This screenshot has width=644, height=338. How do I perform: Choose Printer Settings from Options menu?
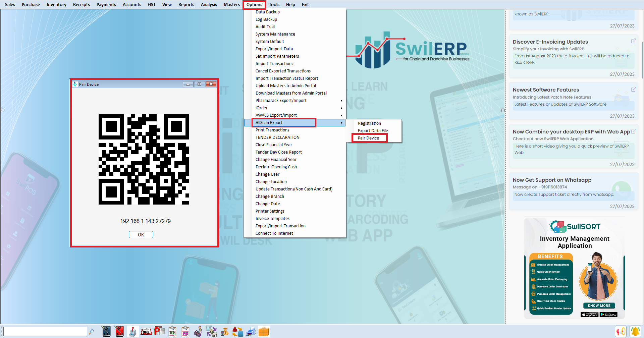point(270,211)
